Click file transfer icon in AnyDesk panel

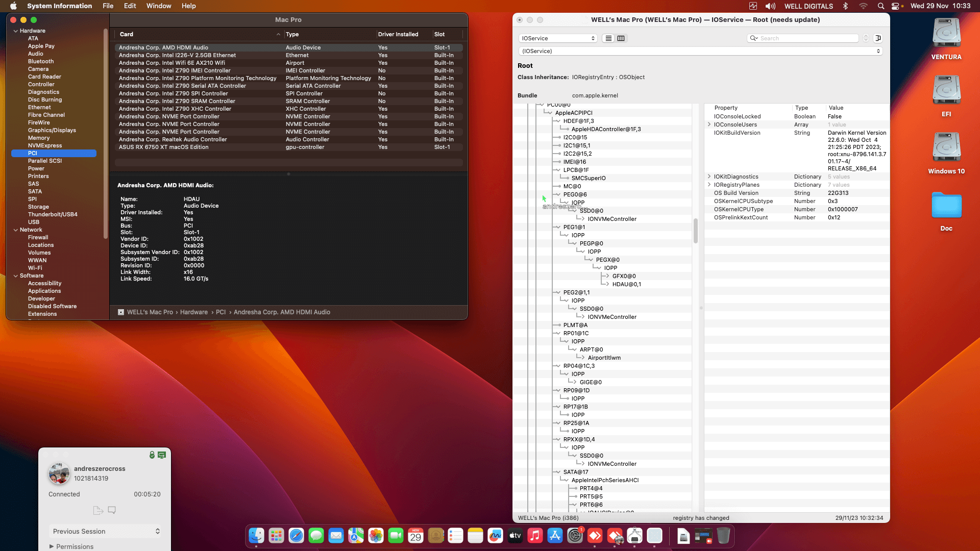coord(98,510)
